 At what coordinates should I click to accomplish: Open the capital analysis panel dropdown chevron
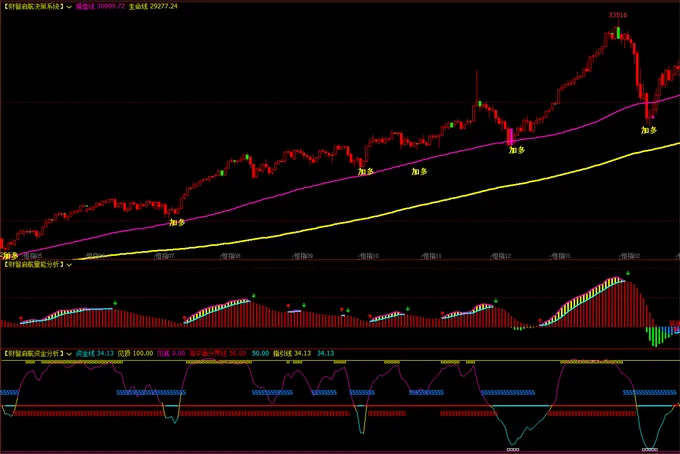(x=69, y=354)
